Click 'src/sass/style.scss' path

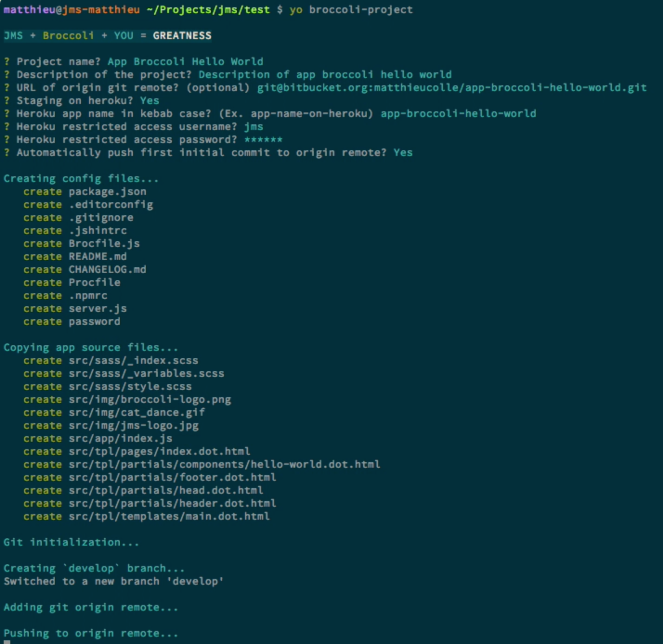click(x=130, y=386)
